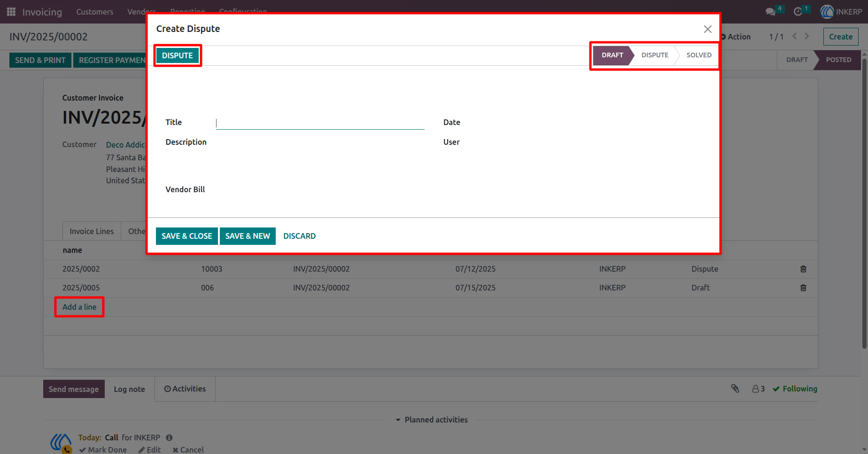Open the Deco Addict customer link
The image size is (868, 454).
(x=125, y=145)
